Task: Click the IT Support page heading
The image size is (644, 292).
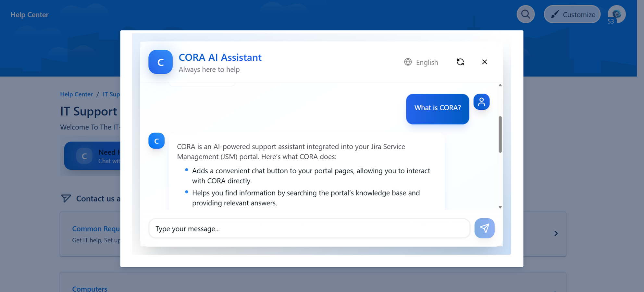Action: coord(89,111)
